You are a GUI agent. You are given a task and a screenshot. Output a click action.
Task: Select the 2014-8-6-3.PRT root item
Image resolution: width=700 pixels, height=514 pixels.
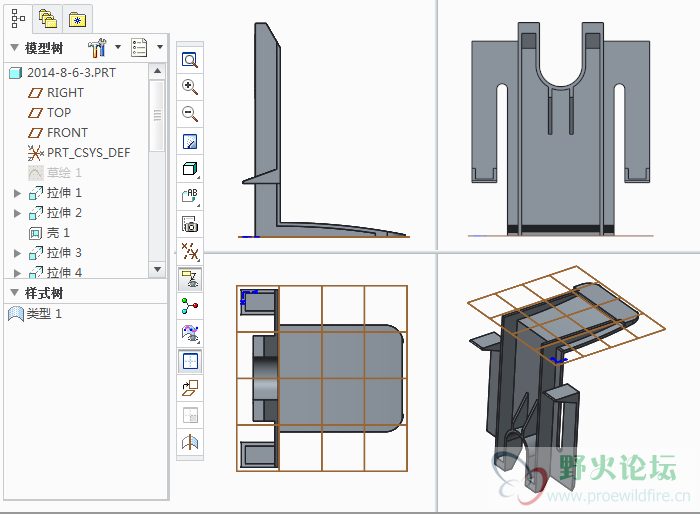(x=71, y=72)
